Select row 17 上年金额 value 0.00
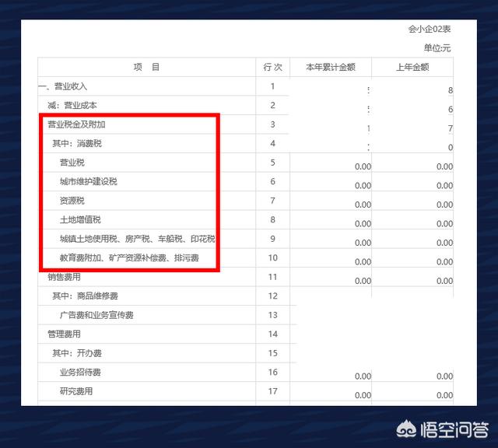The width and height of the screenshot is (498, 448). (444, 395)
